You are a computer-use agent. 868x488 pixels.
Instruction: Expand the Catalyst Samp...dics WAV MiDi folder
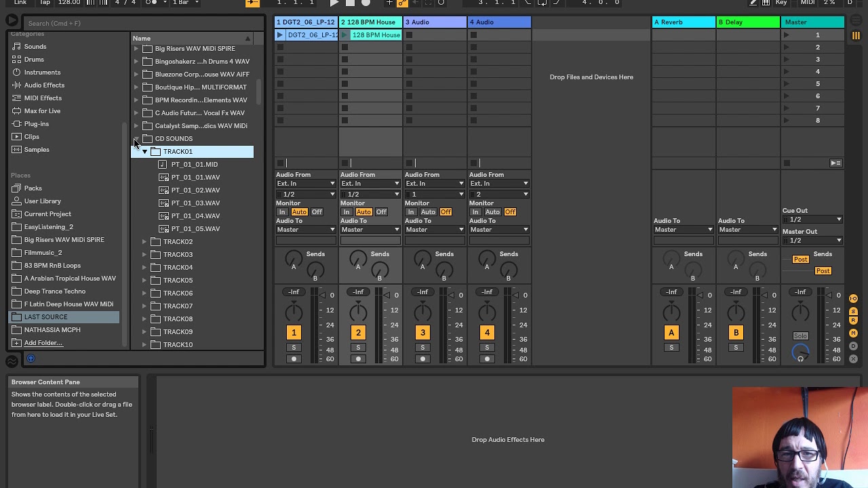tap(136, 126)
